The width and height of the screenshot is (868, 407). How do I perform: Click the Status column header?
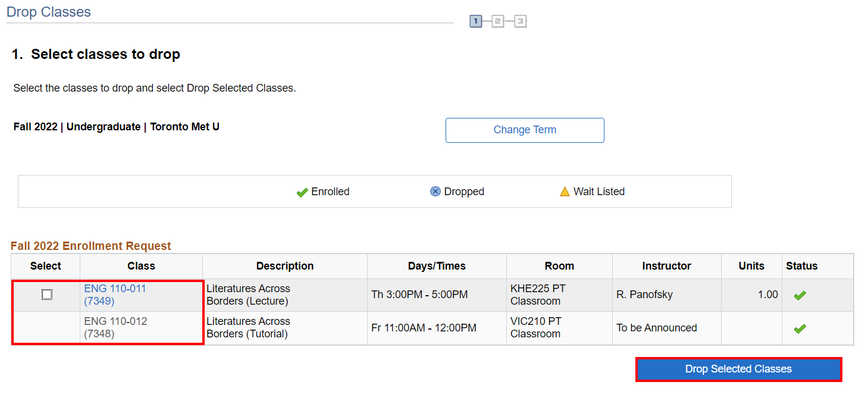tap(801, 266)
